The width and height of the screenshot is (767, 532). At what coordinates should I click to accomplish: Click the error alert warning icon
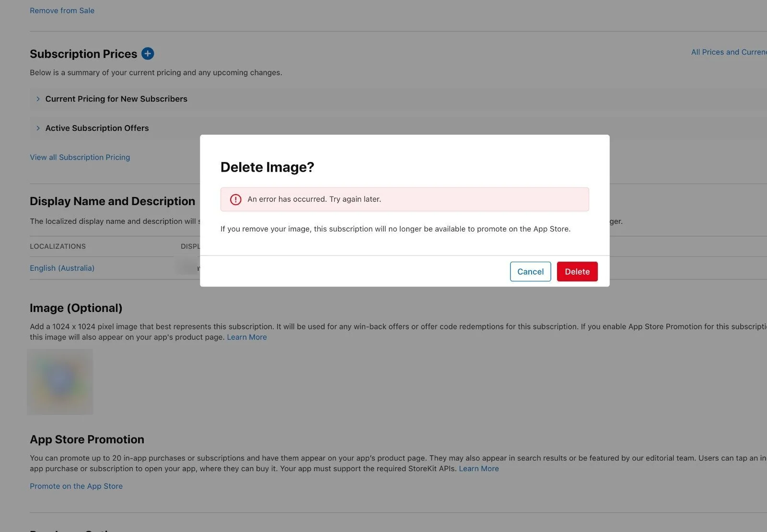236,199
